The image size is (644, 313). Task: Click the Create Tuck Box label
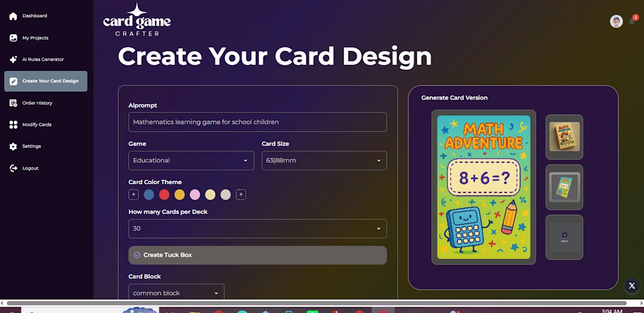[x=167, y=255]
